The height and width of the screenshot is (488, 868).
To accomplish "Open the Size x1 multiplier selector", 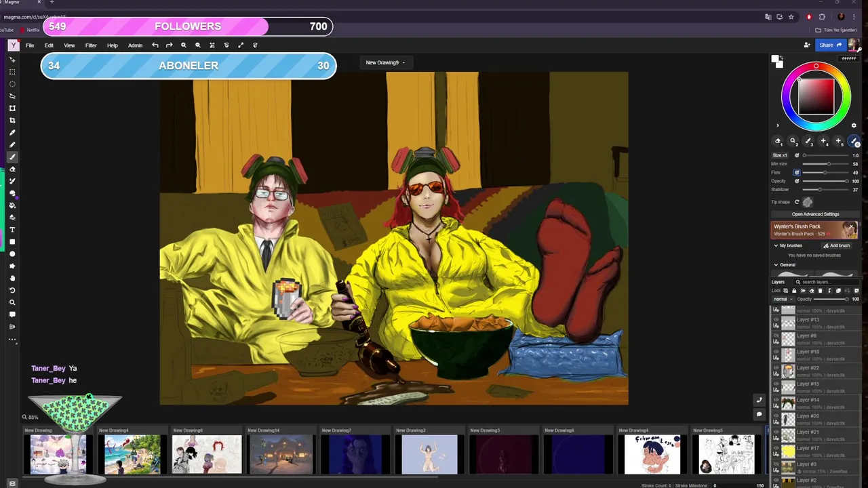I will click(780, 155).
